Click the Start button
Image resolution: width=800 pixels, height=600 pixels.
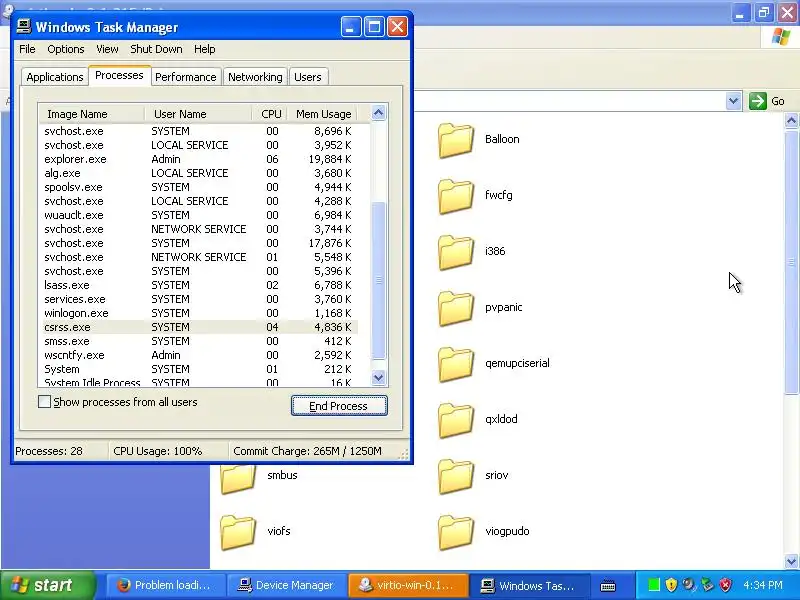click(x=47, y=585)
